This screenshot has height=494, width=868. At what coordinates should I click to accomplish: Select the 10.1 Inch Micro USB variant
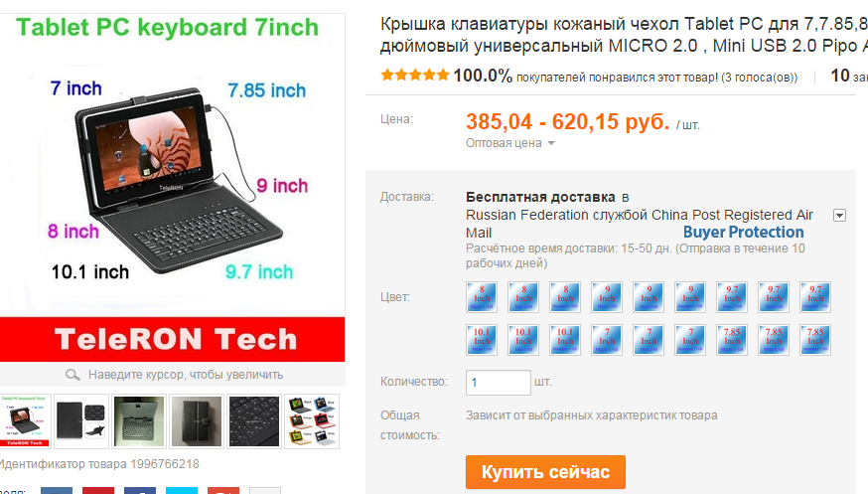pos(482,340)
